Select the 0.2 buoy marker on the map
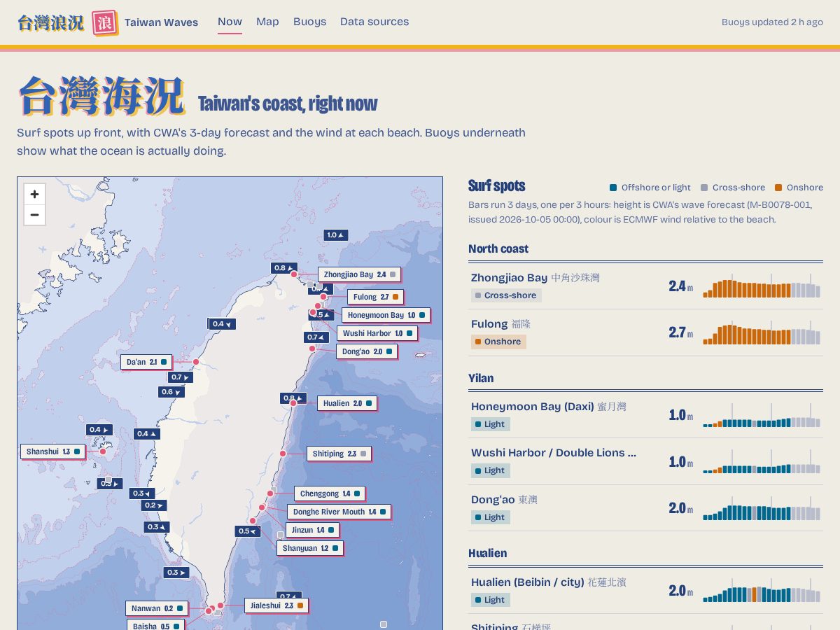 (154, 505)
